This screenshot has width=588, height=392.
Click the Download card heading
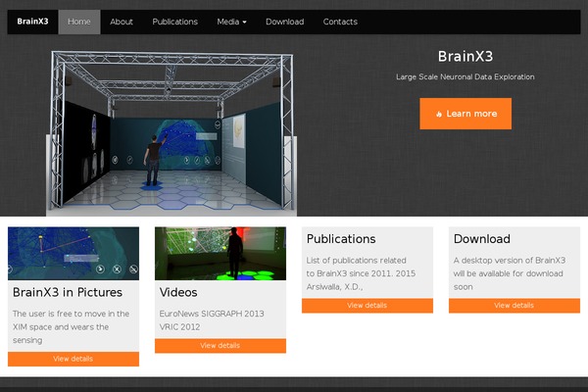[x=482, y=239]
